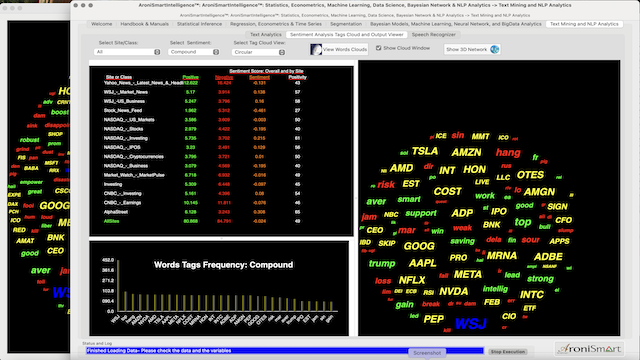Viewport: 640px width, 360px height.
Task: Click the TSLA tag in word cloud
Action: pyautogui.click(x=425, y=151)
